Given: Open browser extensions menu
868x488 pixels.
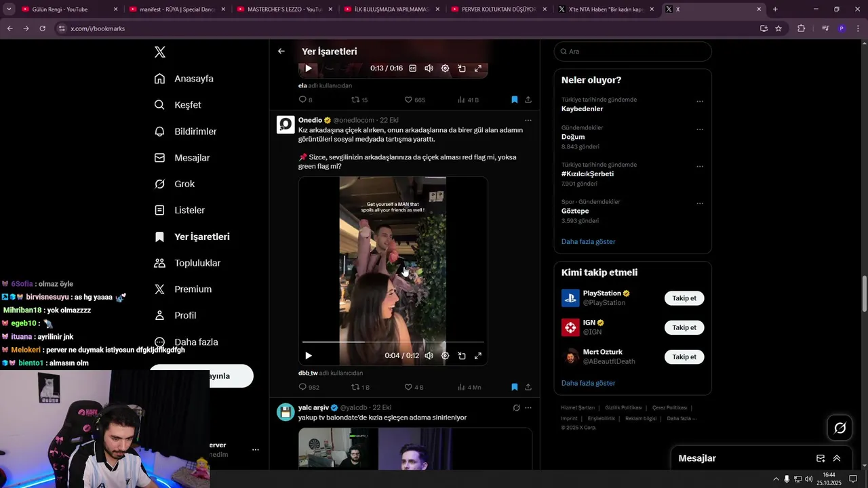Looking at the screenshot, I should click(x=802, y=28).
